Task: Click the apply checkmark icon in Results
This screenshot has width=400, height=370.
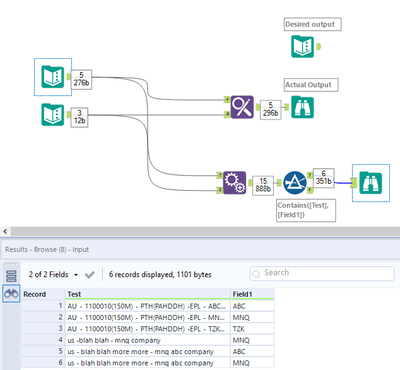Action: [x=90, y=275]
